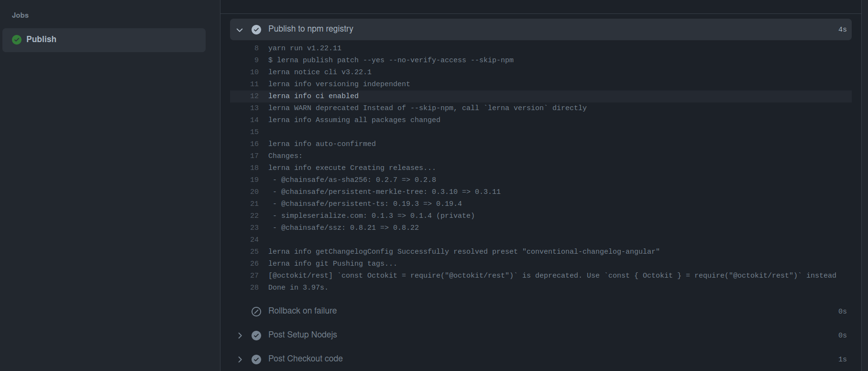
Task: Click the @octokit/rest deprecation line
Action: (552, 276)
